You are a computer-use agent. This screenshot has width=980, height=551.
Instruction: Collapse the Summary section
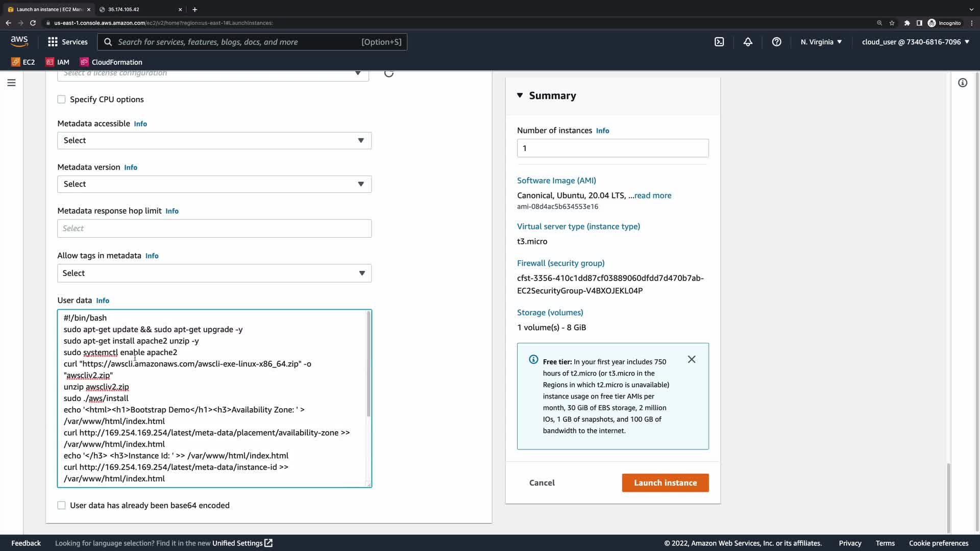click(x=520, y=95)
